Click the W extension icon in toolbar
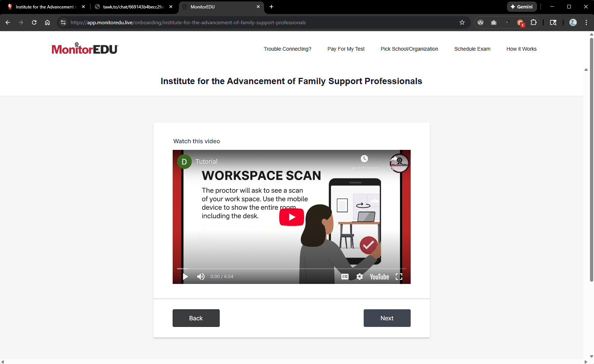Image resolution: width=594 pixels, height=364 pixels. (x=480, y=22)
